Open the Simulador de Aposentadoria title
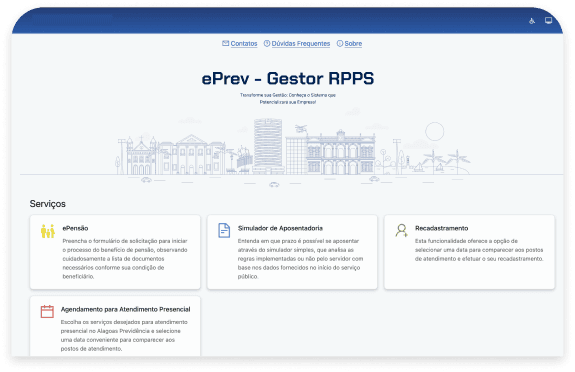 280,228
